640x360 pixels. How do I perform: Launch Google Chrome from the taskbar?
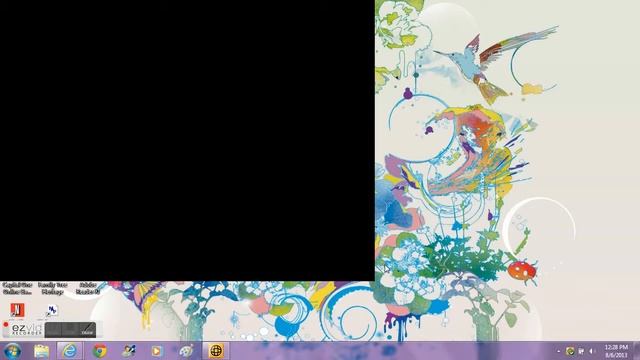(99, 351)
